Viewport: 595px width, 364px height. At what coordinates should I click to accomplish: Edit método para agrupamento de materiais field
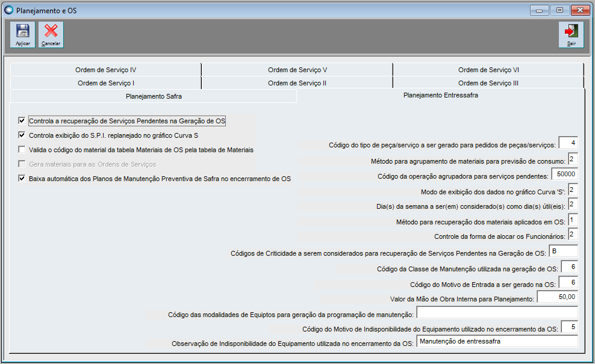click(573, 159)
